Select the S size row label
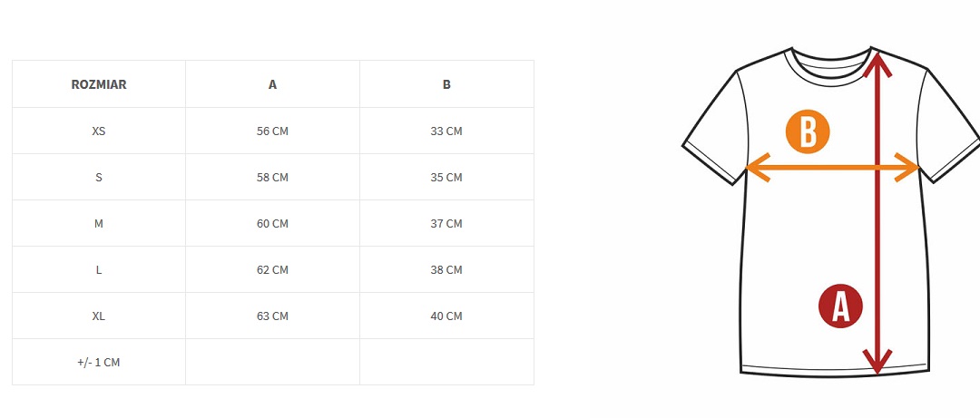 [x=99, y=177]
